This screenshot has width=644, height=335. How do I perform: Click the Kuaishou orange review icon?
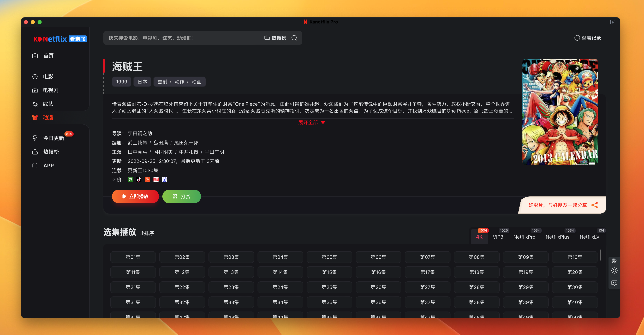click(147, 179)
